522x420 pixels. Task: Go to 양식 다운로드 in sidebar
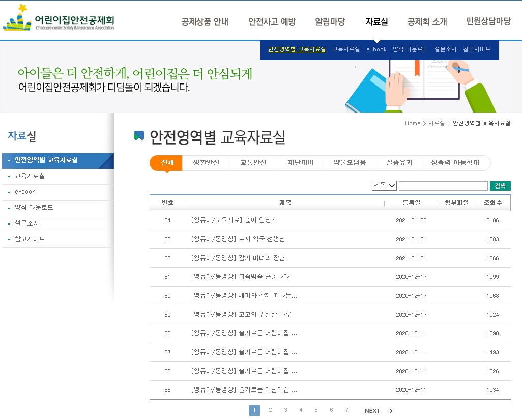34,208
